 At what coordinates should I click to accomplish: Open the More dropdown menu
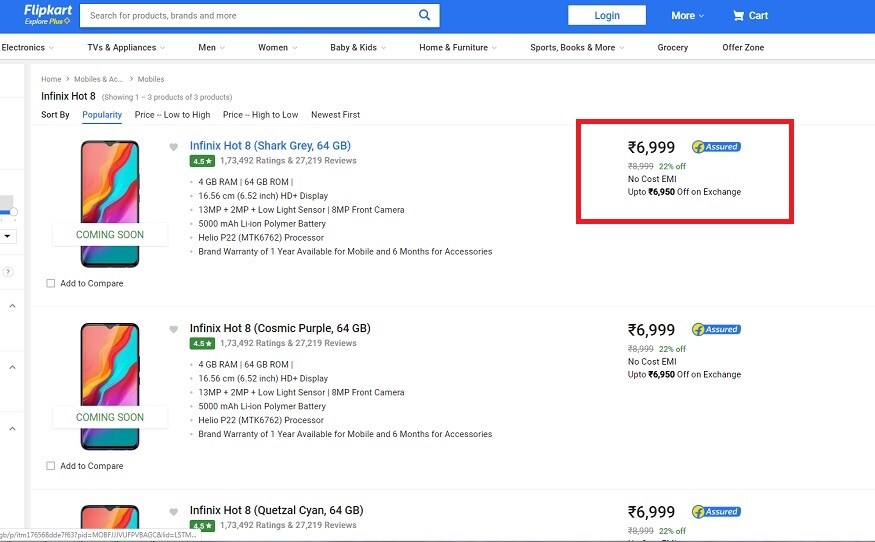tap(688, 16)
